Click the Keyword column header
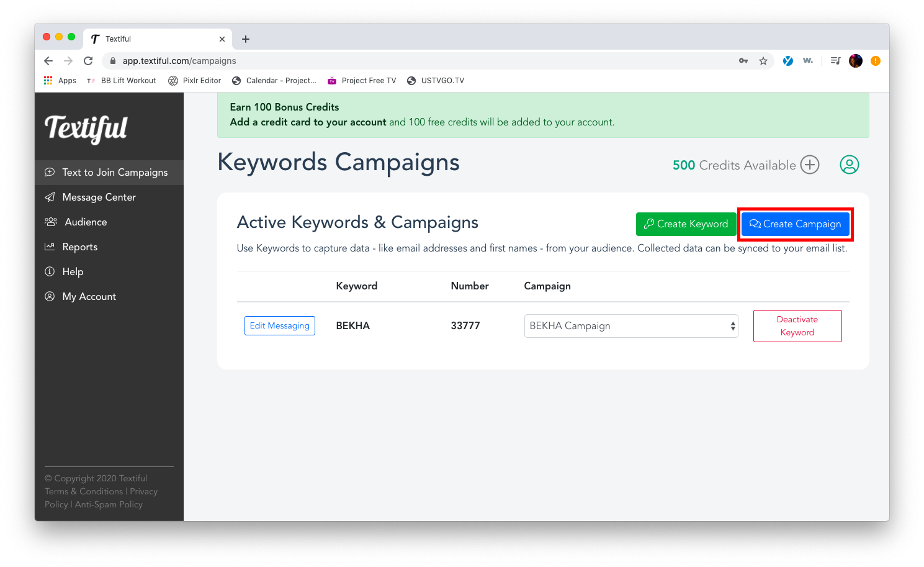The width and height of the screenshot is (924, 567). (x=357, y=286)
